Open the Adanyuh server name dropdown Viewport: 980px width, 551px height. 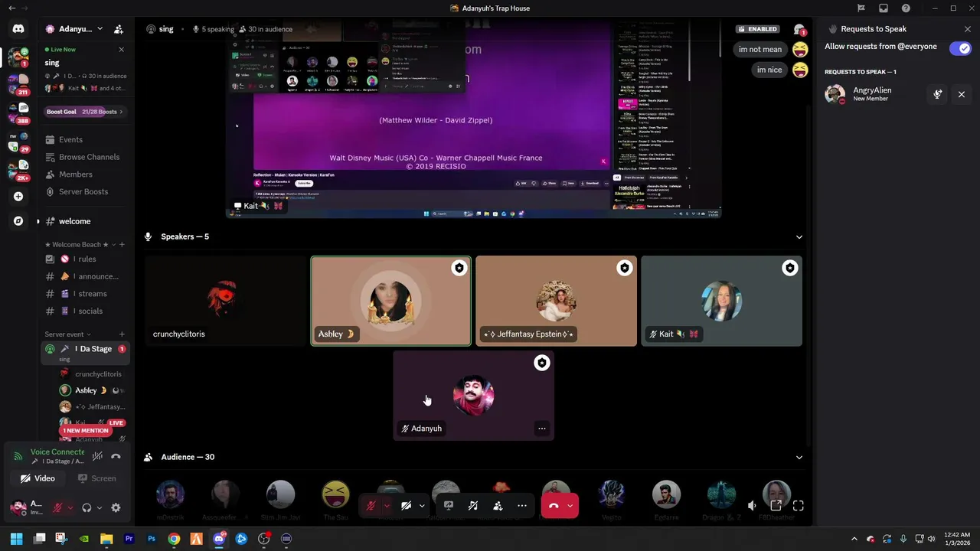click(74, 29)
